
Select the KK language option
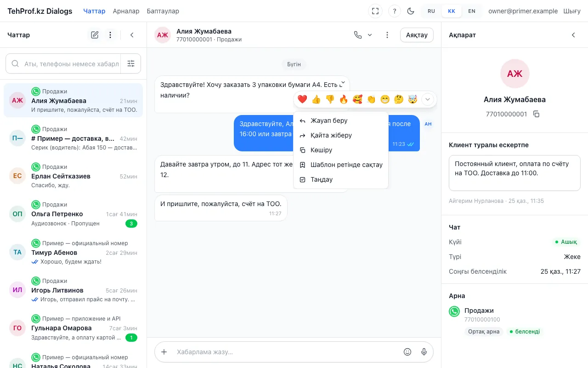pyautogui.click(x=452, y=11)
